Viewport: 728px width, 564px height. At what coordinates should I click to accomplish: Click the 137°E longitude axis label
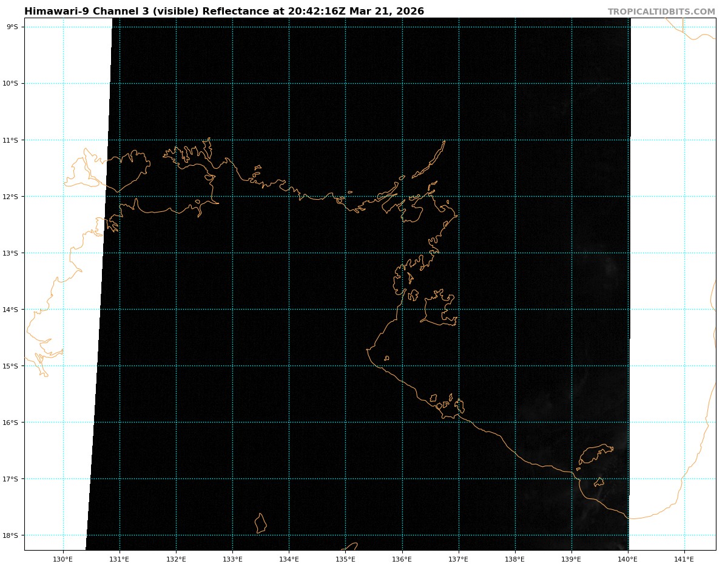[458, 559]
